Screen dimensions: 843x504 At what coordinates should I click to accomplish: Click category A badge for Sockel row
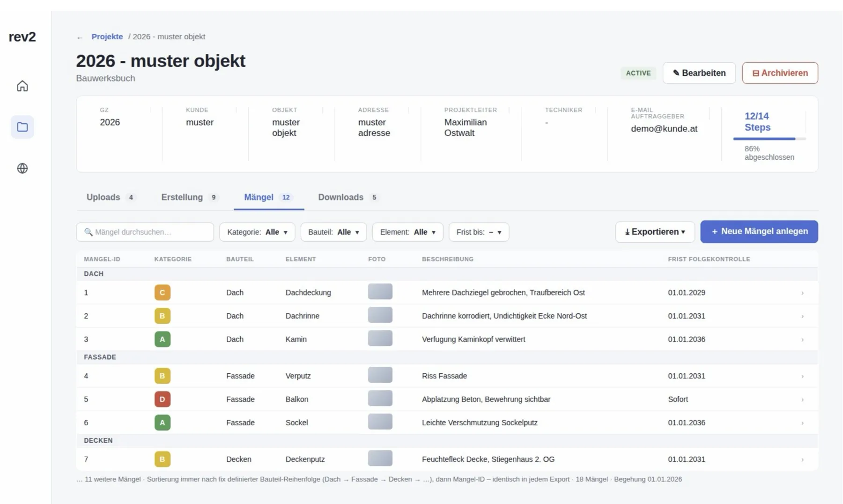[x=163, y=423]
